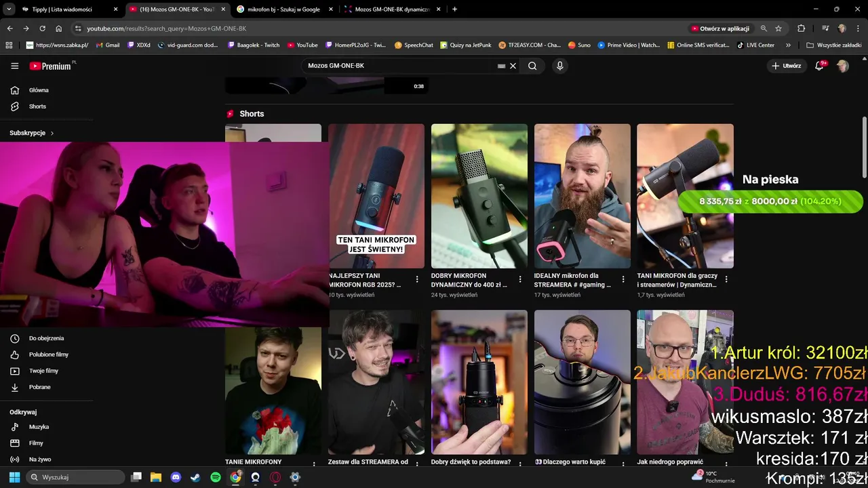868x488 pixels.
Task: Go to YouTube Premium home logo
Action: tap(51, 66)
